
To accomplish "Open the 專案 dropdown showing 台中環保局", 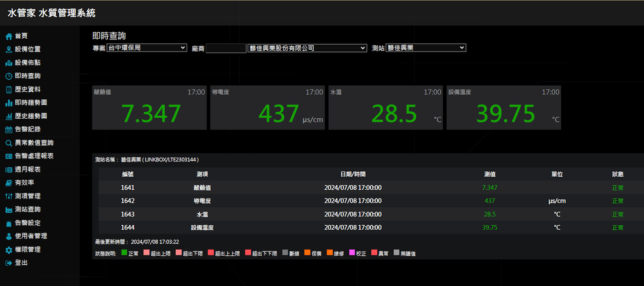I will (x=146, y=48).
